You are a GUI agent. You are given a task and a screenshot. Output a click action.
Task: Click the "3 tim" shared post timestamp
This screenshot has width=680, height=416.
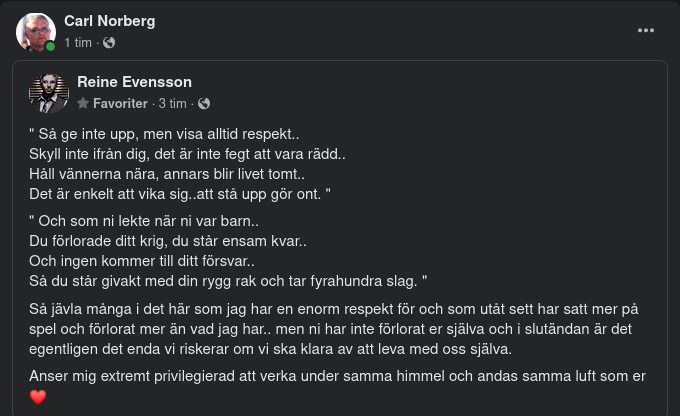click(x=172, y=104)
